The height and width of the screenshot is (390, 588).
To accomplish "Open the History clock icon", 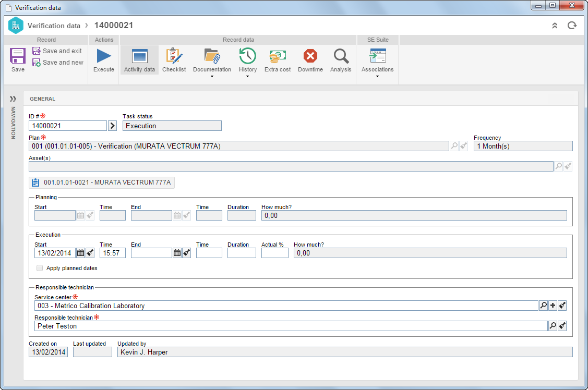I will pos(247,56).
